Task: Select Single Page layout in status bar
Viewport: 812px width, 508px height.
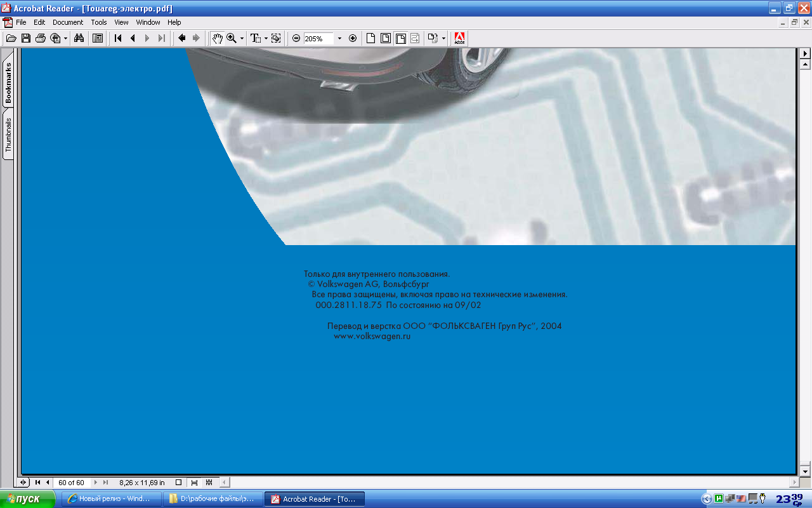Action: click(x=178, y=483)
